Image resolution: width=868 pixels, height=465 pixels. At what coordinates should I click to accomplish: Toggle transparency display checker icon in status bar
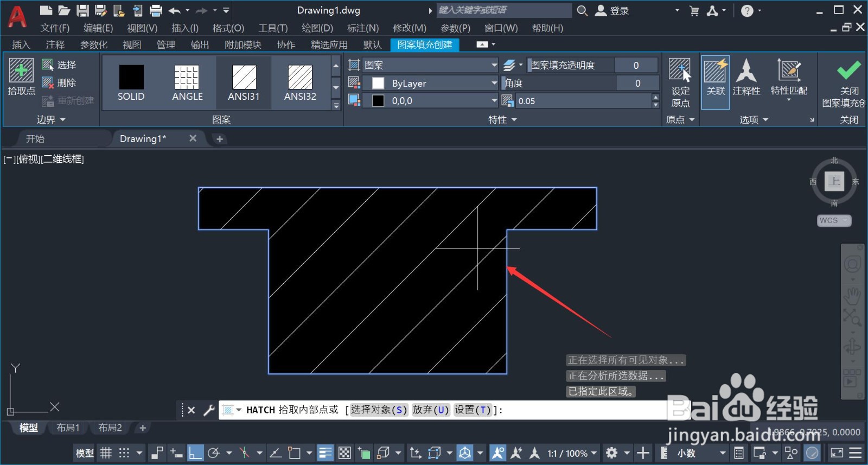[344, 453]
